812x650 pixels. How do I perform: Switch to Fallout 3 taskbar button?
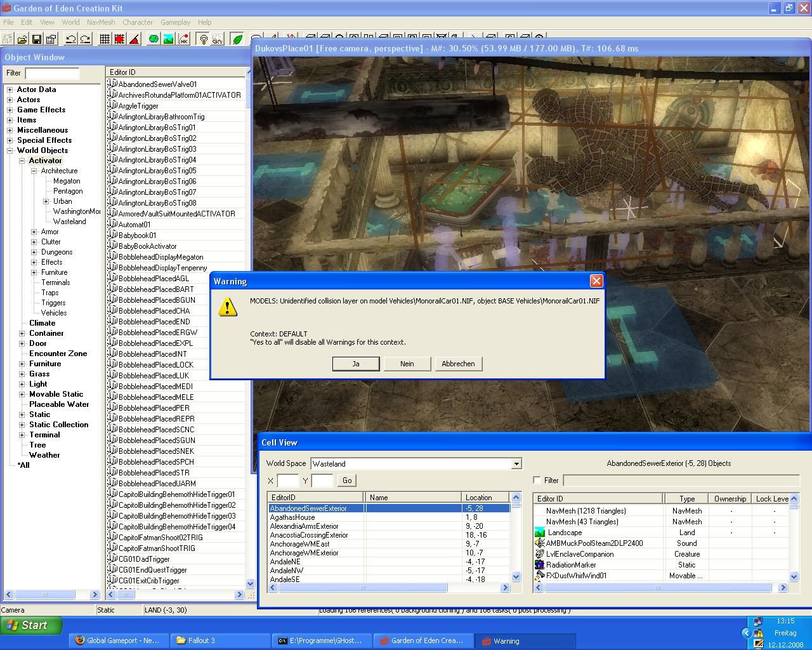(x=220, y=640)
